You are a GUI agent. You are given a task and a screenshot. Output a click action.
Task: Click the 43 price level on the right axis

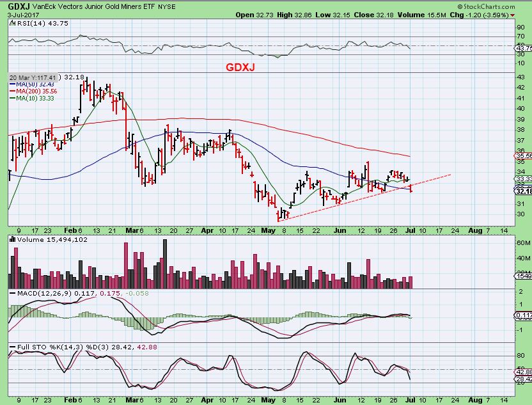click(x=520, y=77)
